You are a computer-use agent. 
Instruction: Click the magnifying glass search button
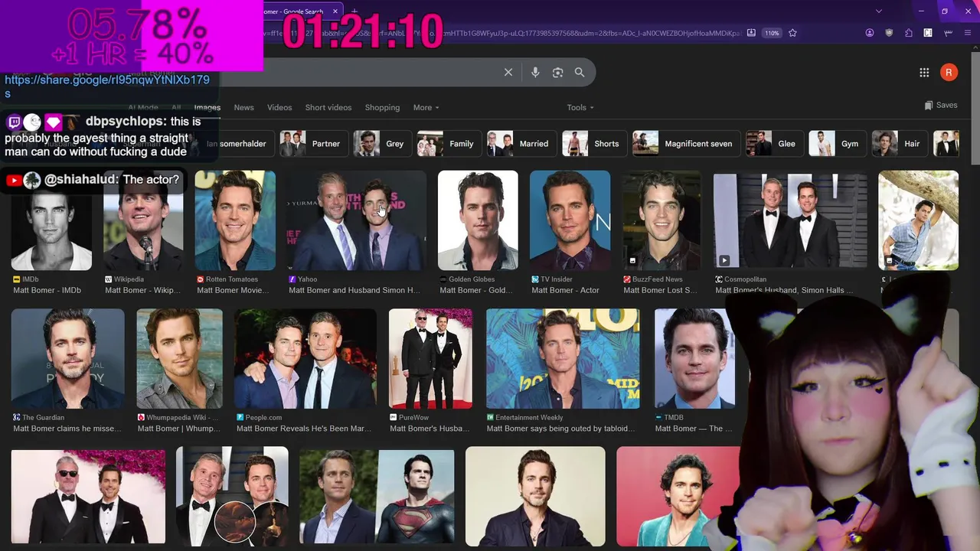tap(580, 72)
